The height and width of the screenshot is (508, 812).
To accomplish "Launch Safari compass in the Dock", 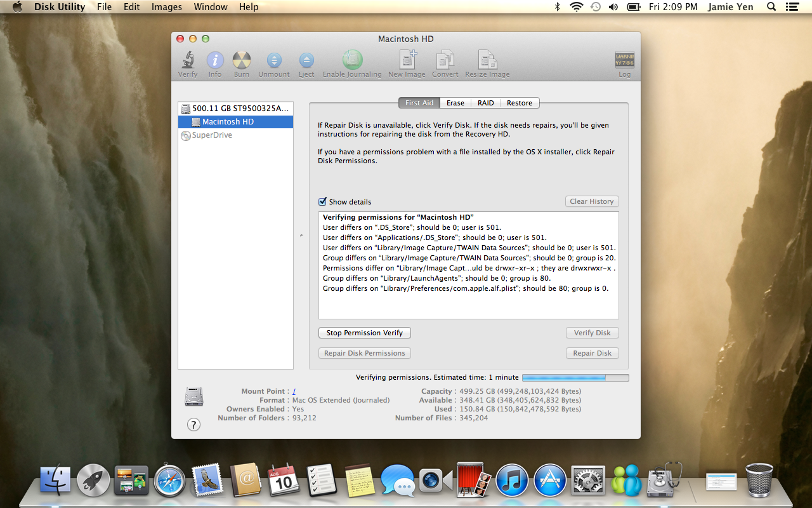I will tap(169, 480).
